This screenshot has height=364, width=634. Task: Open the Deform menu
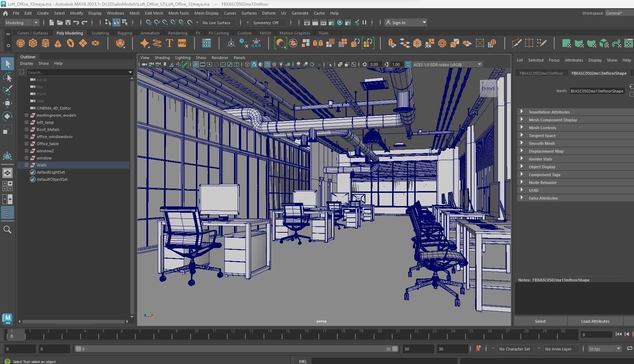tap(269, 13)
